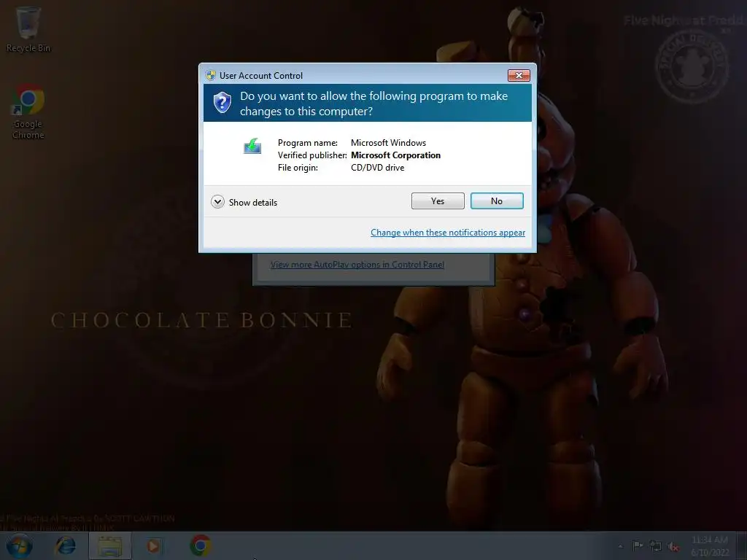Click the muted volume tray icon
This screenshot has height=560, width=747.
[673, 546]
